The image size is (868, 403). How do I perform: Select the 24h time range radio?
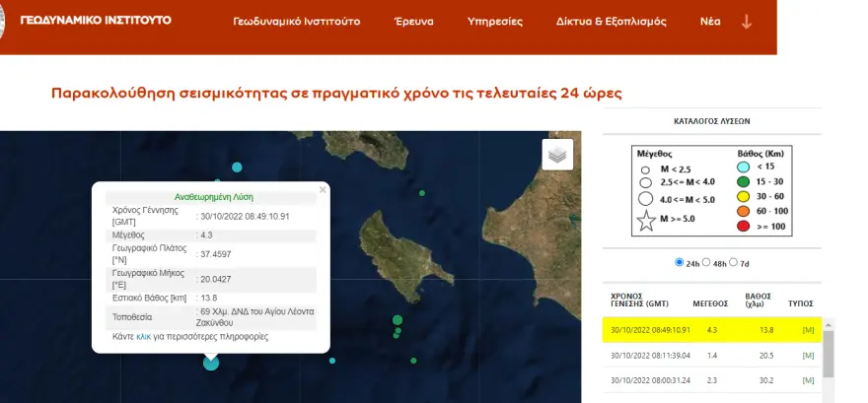(x=679, y=263)
